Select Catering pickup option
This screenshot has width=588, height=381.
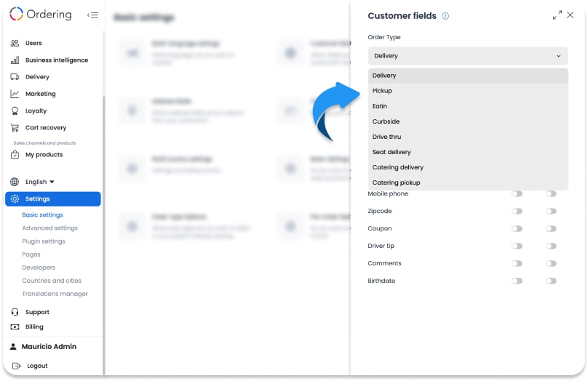[x=468, y=183]
